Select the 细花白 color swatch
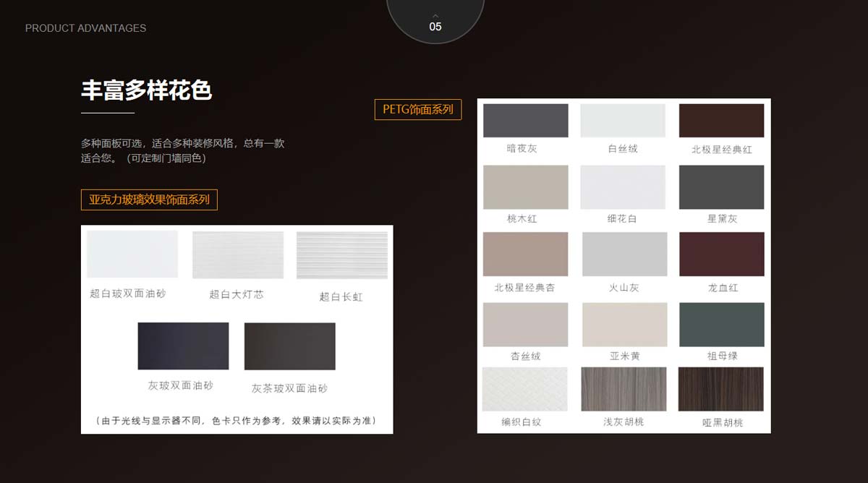Screen dimensions: 868x483 click(x=623, y=187)
